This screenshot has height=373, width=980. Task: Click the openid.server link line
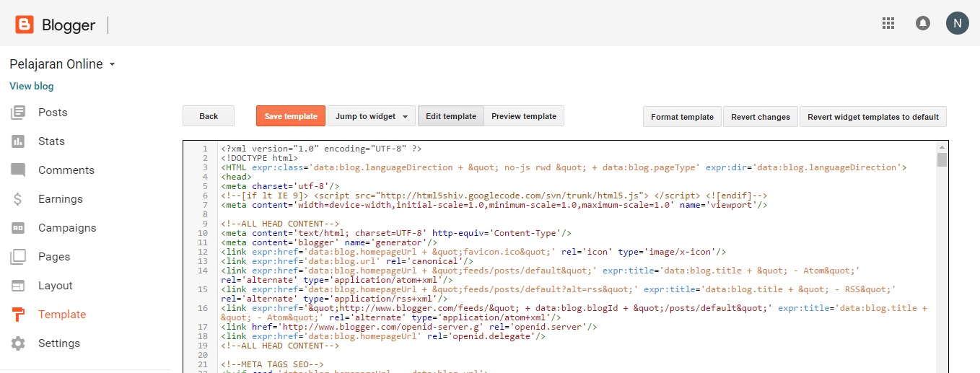coord(408,327)
